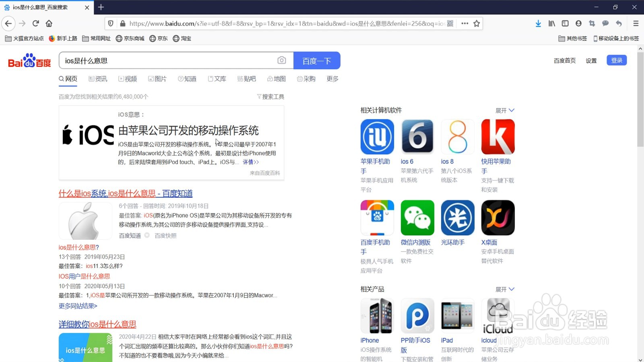644x362 pixels.
Task: Click the 百度一下 search button
Action: pyautogui.click(x=317, y=60)
